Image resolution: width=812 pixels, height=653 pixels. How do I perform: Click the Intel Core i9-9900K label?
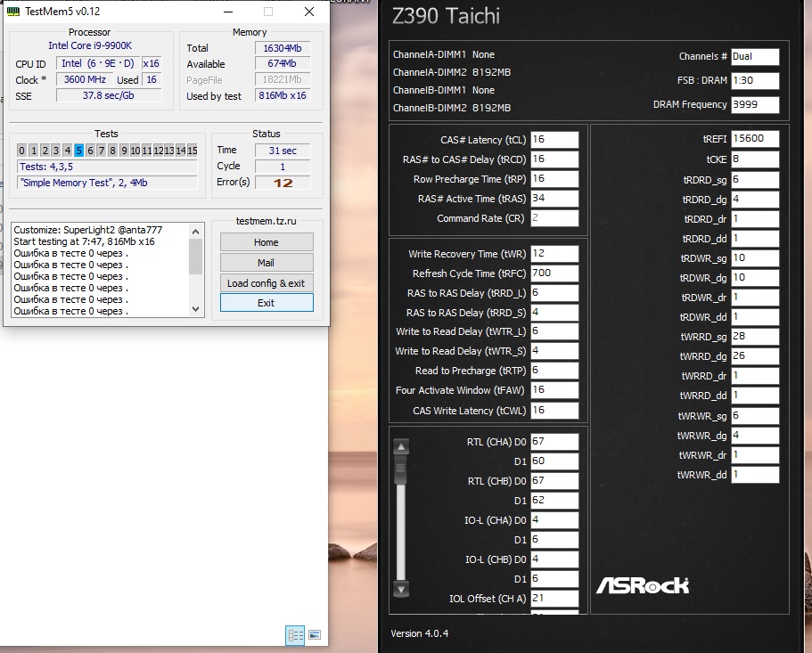point(90,45)
